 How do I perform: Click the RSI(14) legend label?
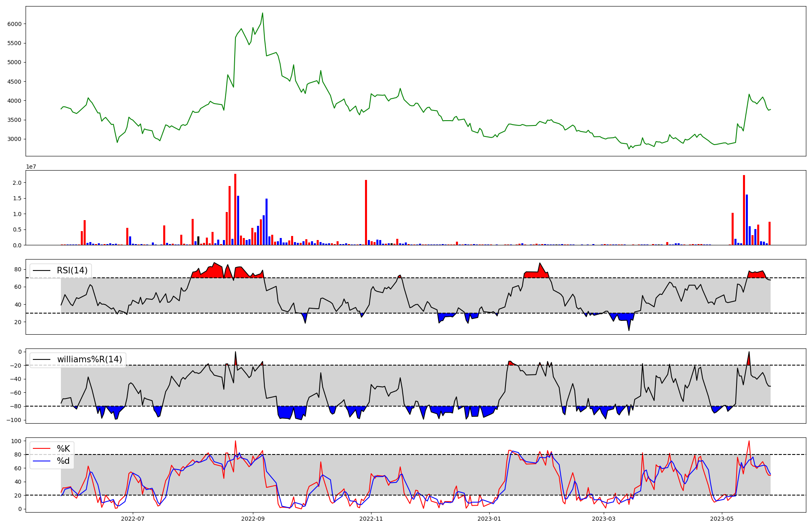coord(72,270)
